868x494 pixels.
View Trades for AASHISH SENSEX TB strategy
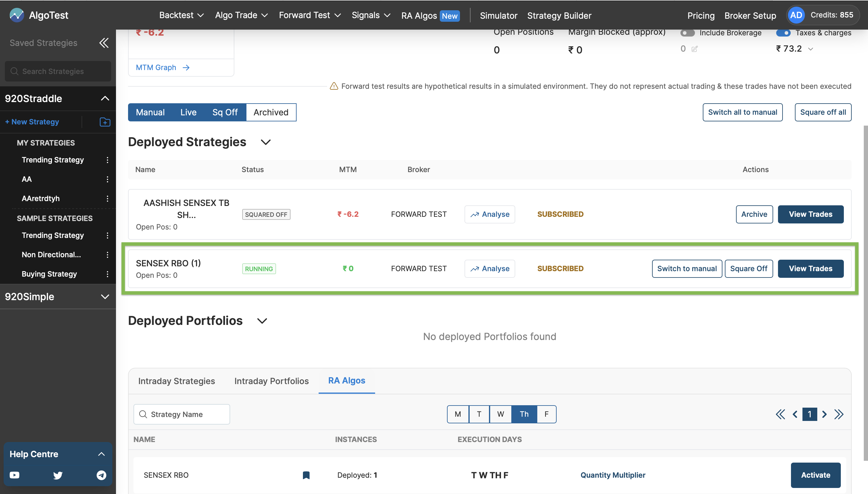[x=810, y=214]
